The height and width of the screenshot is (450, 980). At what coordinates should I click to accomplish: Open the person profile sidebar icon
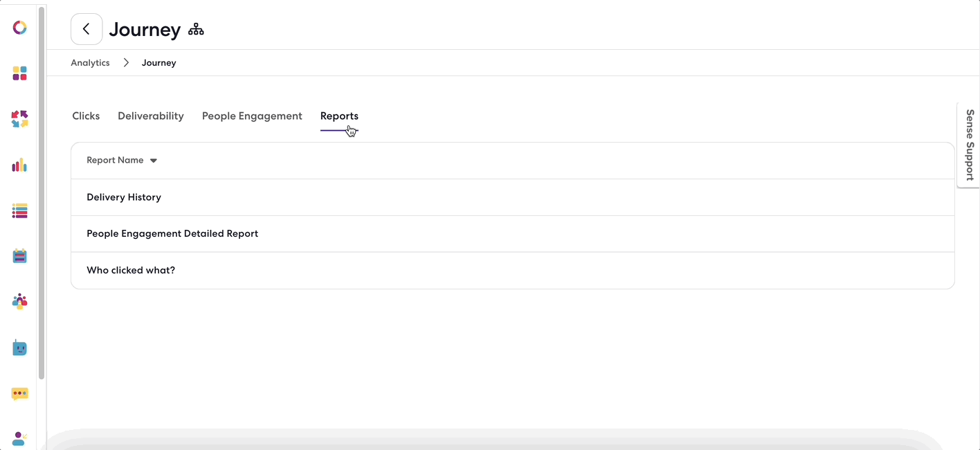point(19,438)
